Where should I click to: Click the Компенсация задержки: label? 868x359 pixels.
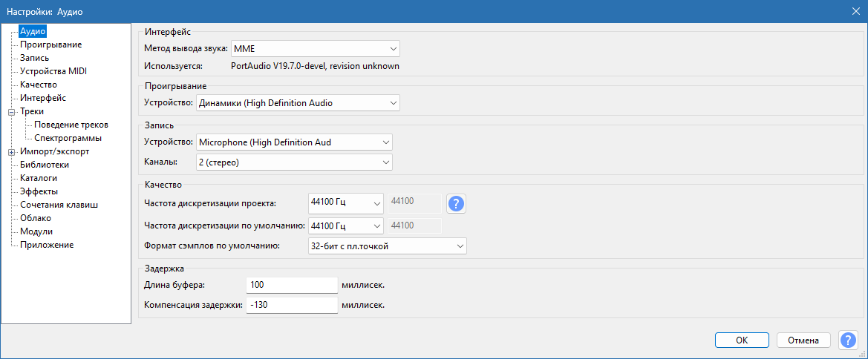click(x=193, y=305)
